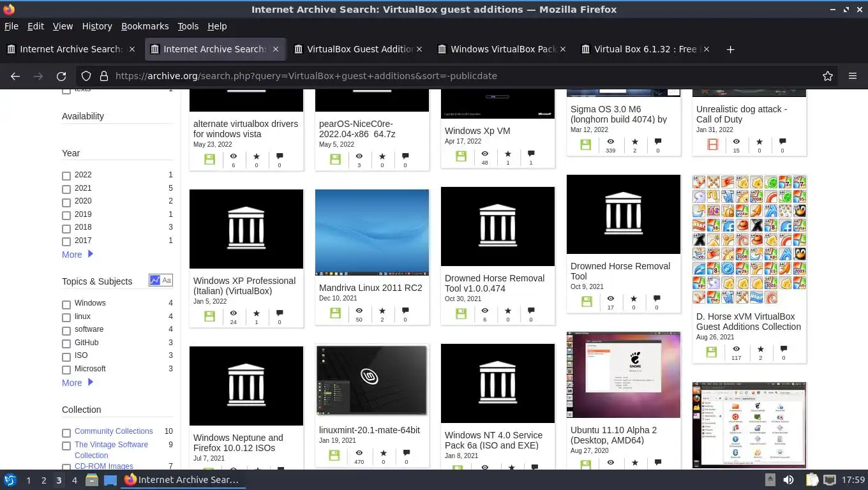Open the History menu

click(x=96, y=26)
